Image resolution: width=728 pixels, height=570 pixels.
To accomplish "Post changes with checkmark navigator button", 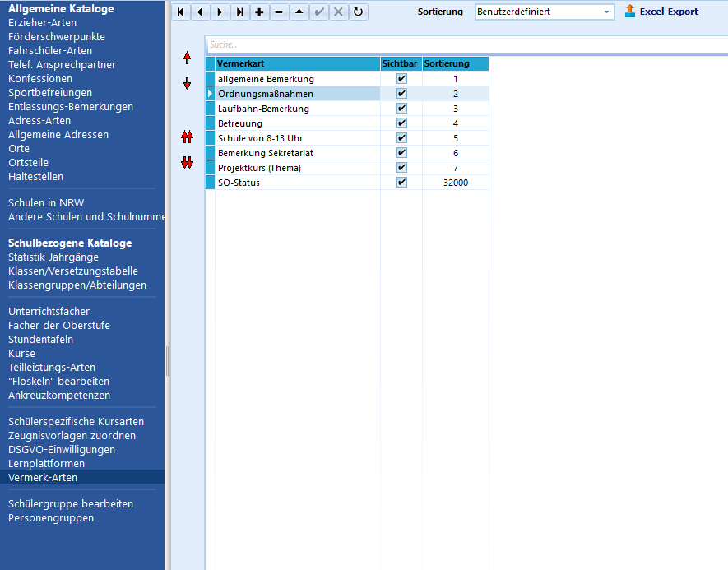I will 318,12.
